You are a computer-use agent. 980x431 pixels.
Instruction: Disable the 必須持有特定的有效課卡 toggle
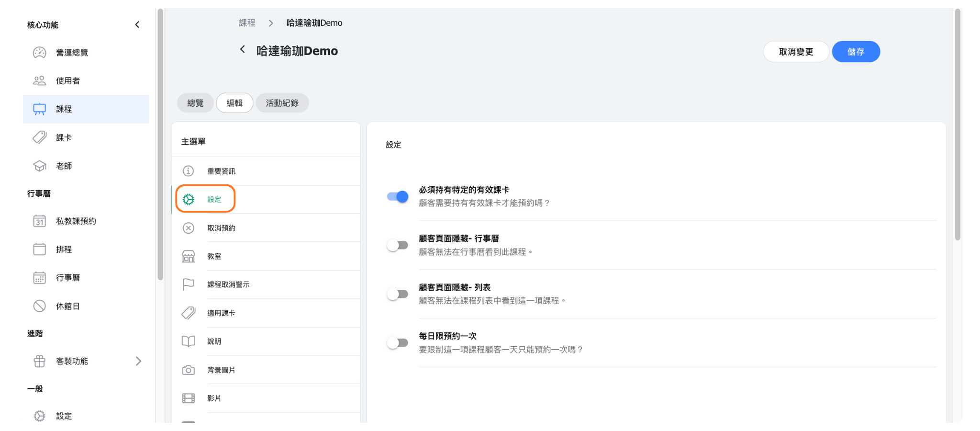point(397,197)
